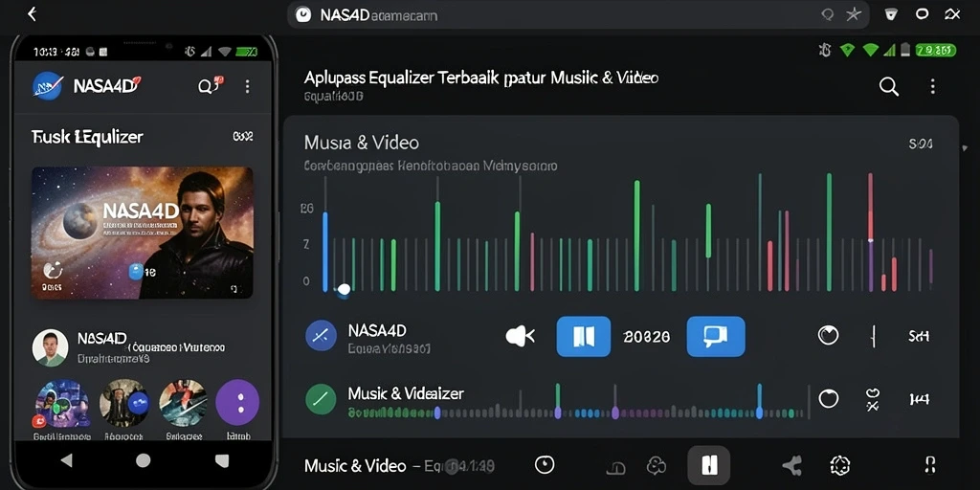The width and height of the screenshot is (980, 490).
Task: Open search in the phone's NASA4D header
Action: [206, 87]
